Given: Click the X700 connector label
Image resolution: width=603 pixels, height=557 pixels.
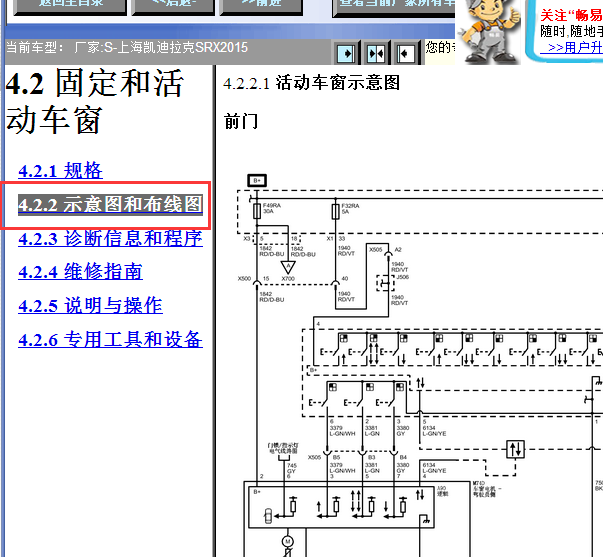Looking at the screenshot, I should pos(288,278).
